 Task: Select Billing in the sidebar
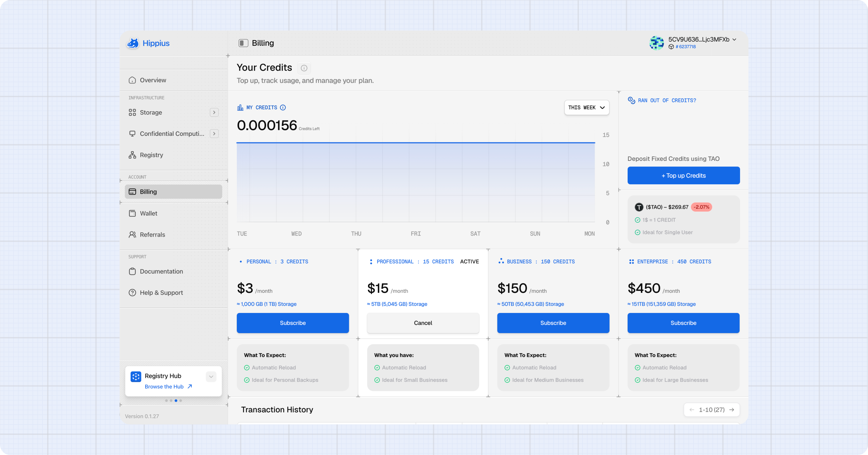tap(174, 192)
